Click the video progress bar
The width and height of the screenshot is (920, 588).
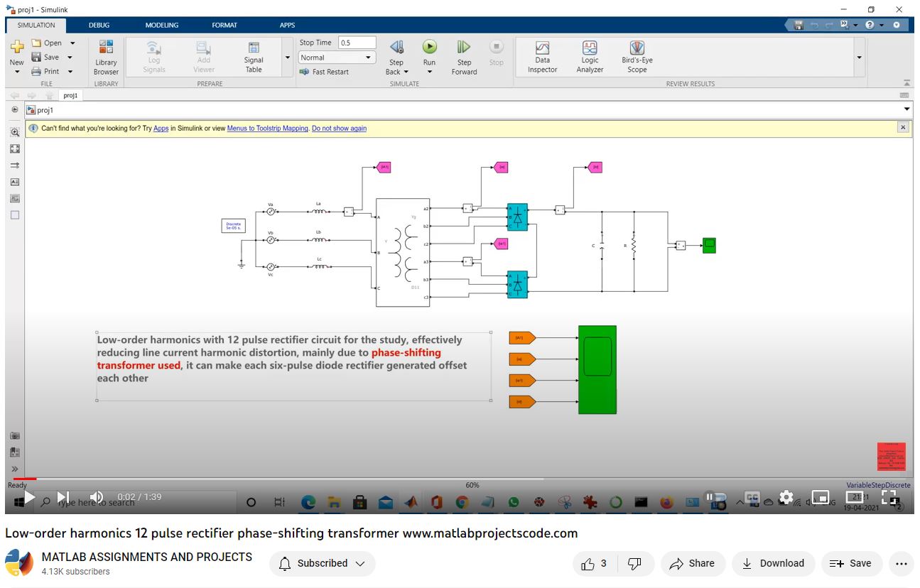point(459,479)
